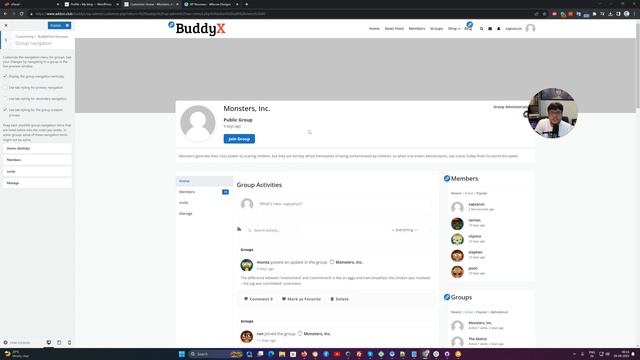Select the Members tab in group navigation

pyautogui.click(x=204, y=192)
